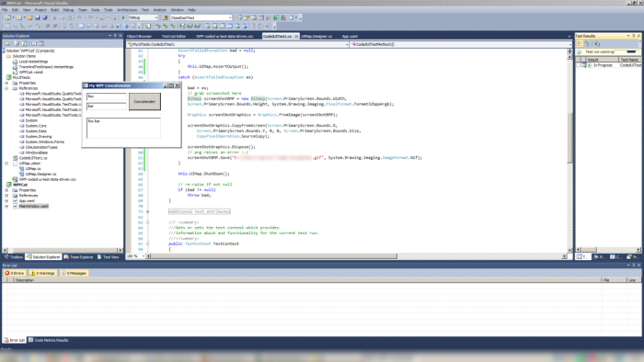Switch to the Object Browser tab
The height and width of the screenshot is (362, 644).
(139, 36)
